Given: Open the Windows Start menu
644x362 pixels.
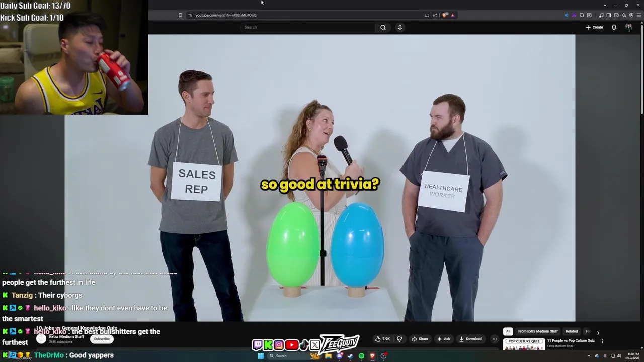Looking at the screenshot, I should coord(261,356).
